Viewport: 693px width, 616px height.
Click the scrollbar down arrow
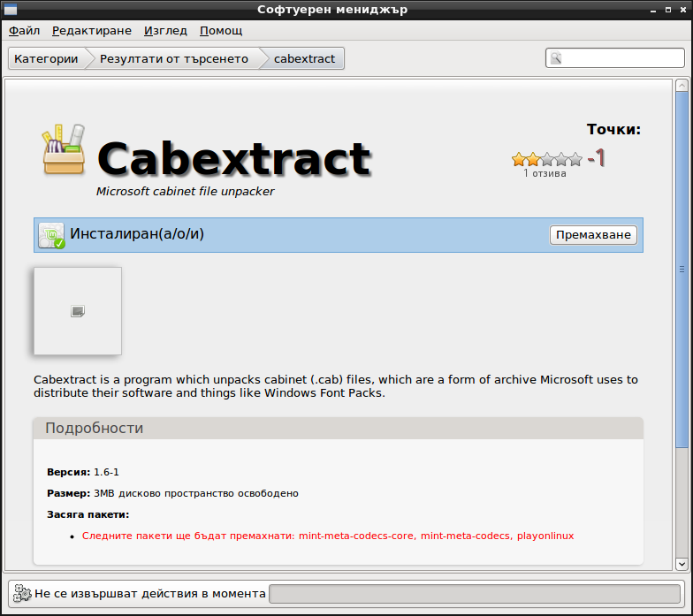682,564
